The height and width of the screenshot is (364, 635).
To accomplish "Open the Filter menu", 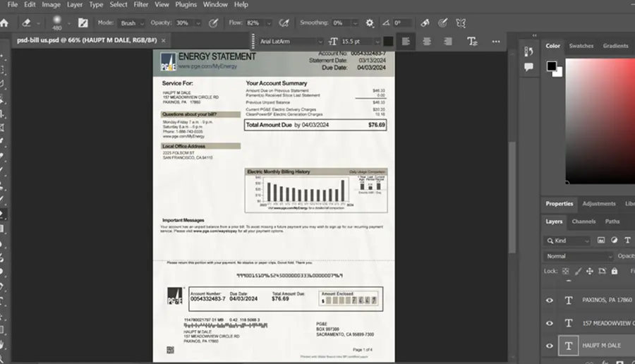I will [141, 4].
